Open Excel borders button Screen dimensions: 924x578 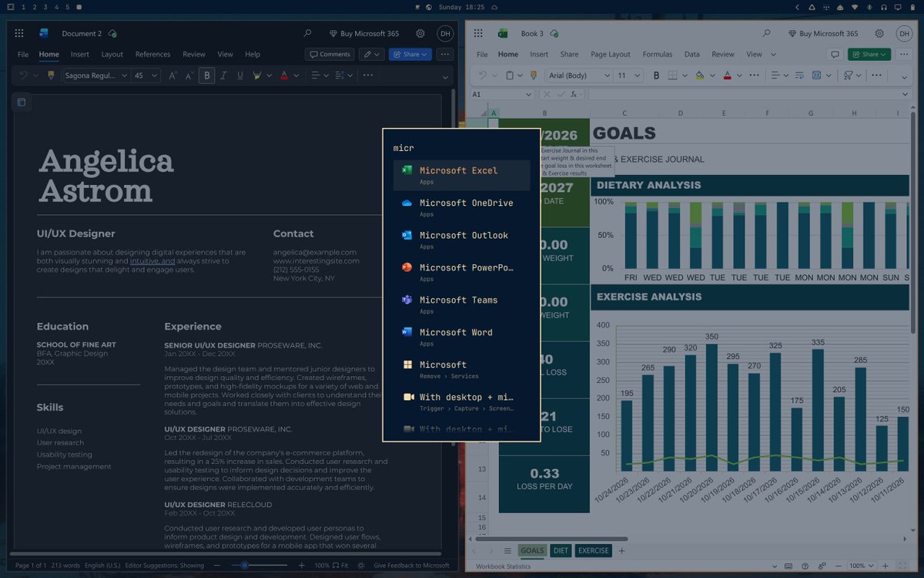click(672, 76)
